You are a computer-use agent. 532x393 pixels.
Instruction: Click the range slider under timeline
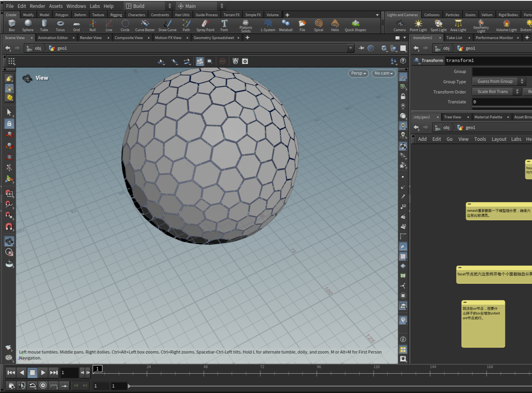point(329,386)
